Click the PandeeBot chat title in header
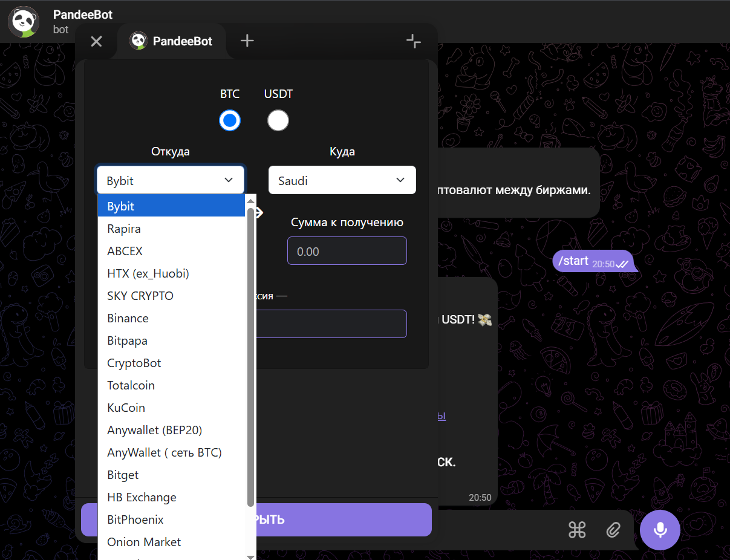 click(83, 15)
